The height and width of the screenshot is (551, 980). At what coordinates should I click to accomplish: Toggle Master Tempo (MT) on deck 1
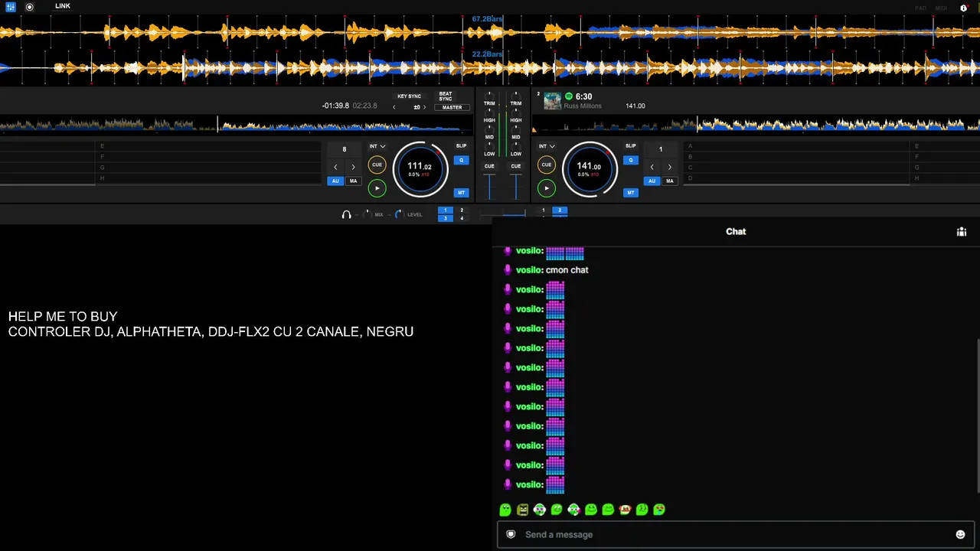click(461, 193)
